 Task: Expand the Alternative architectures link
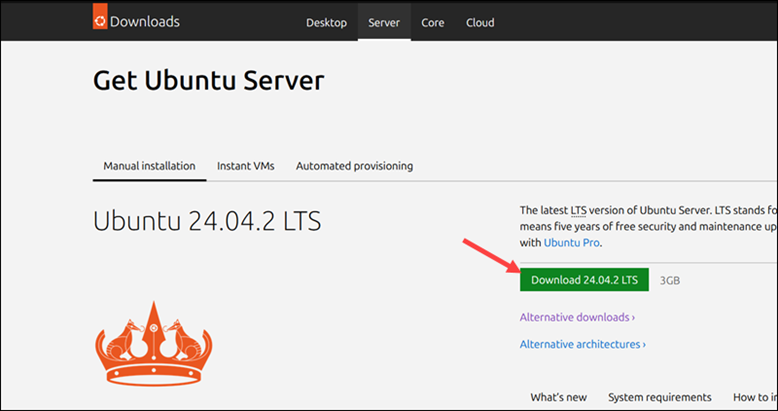(x=583, y=344)
